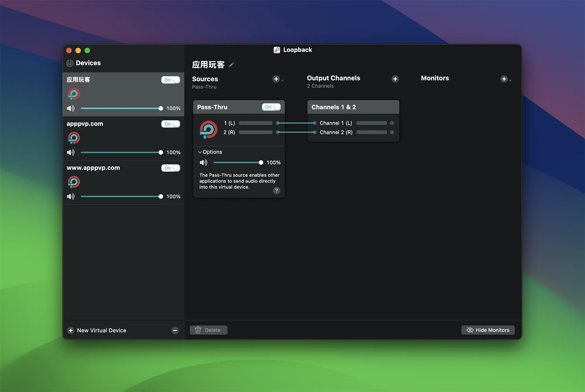Select the Channels 1 & 2 block header
585x392 pixels.
[353, 107]
